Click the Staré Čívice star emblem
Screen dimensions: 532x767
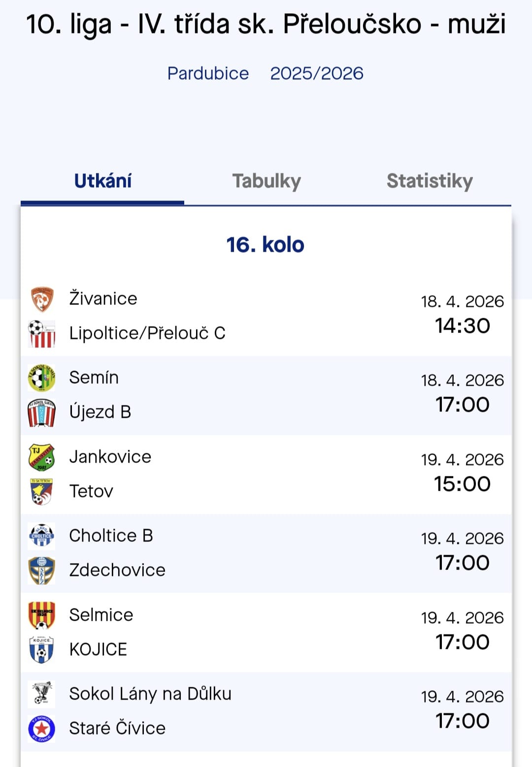[x=42, y=729]
